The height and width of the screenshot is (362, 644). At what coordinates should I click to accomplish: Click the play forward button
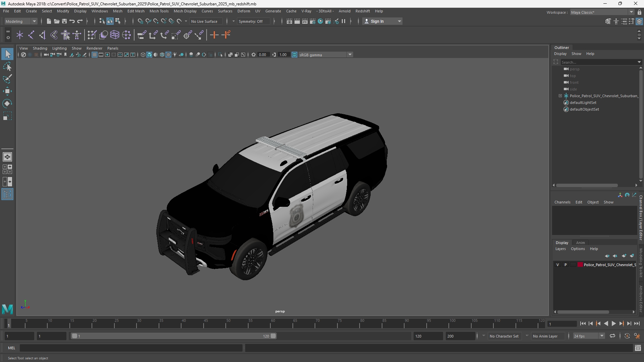pos(613,323)
